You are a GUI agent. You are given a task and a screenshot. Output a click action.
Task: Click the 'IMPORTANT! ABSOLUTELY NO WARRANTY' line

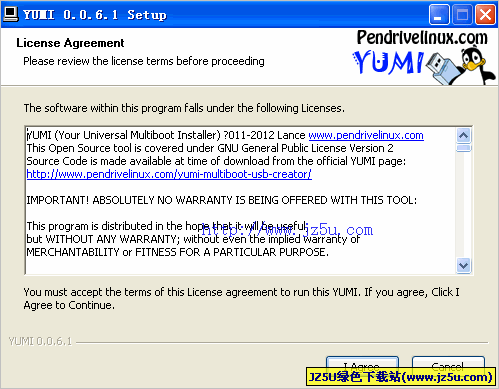pos(222,200)
